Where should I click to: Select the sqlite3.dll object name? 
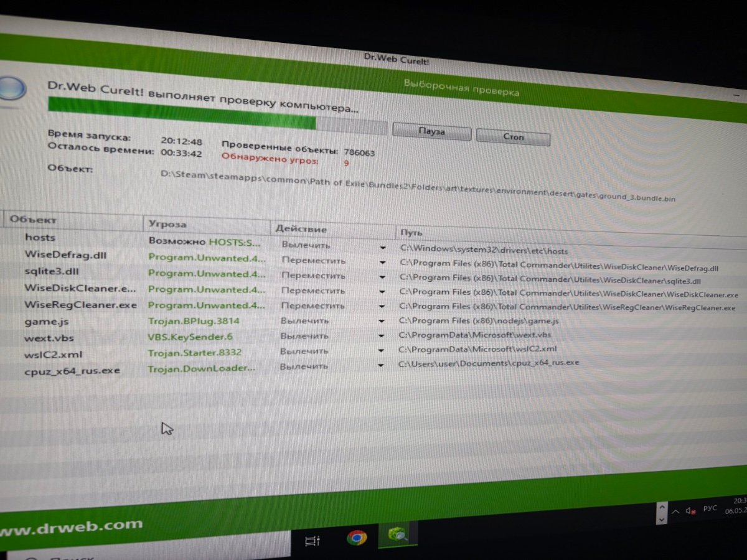click(x=52, y=271)
